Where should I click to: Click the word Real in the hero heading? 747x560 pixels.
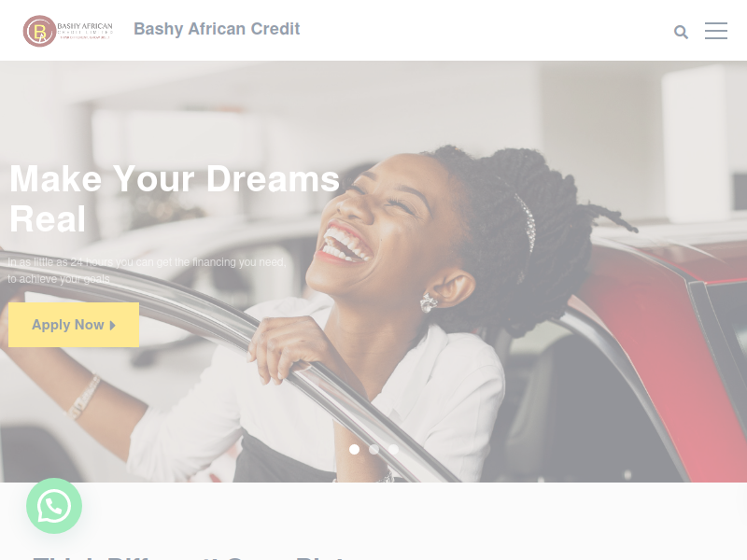point(48,219)
